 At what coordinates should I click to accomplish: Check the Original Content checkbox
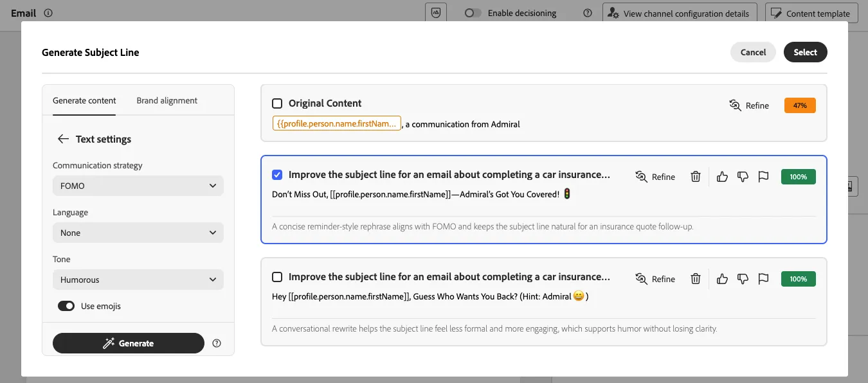point(277,103)
